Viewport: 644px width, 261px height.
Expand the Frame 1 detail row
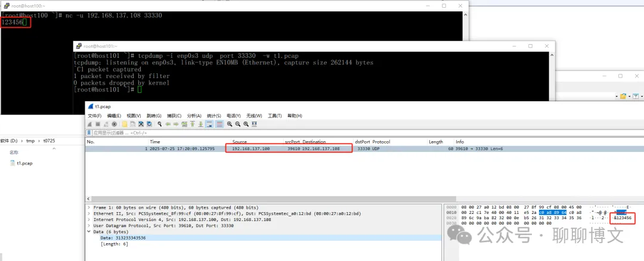[x=89, y=207]
